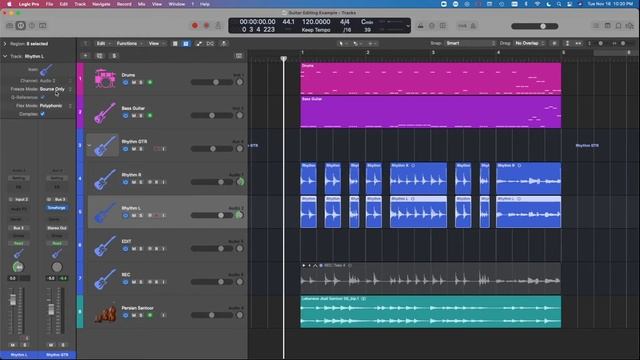Toggle the Inspector button in control bar
This screenshot has height=360, width=640.
point(20,26)
